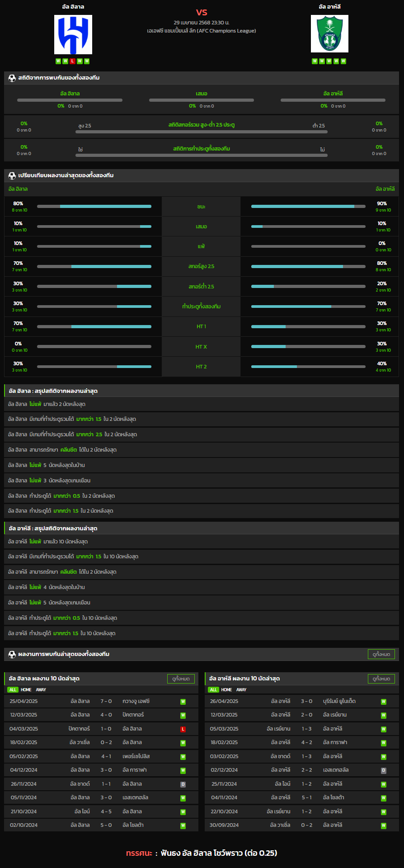Click the grey D badge for 26/11/2024 match
This screenshot has width=404, height=868.
pos(183,784)
